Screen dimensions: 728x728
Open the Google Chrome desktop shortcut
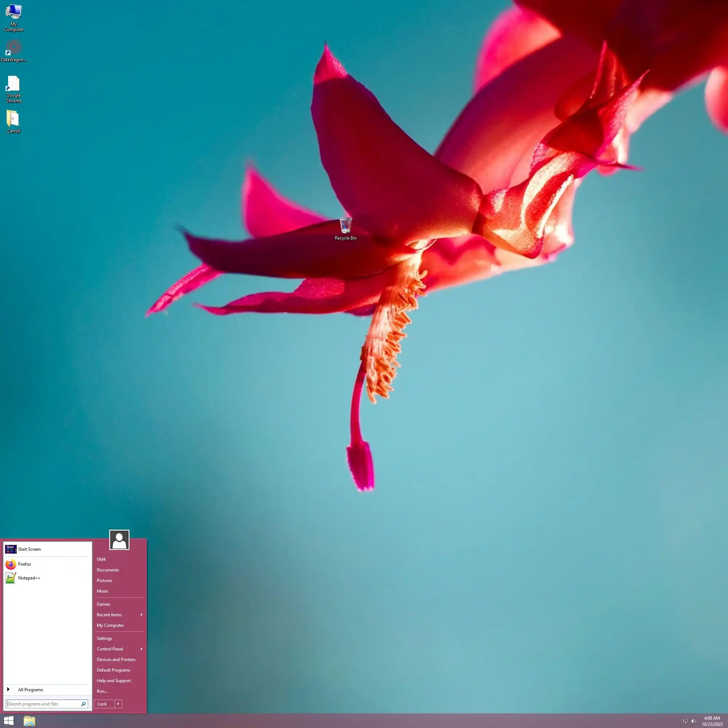pos(13,84)
